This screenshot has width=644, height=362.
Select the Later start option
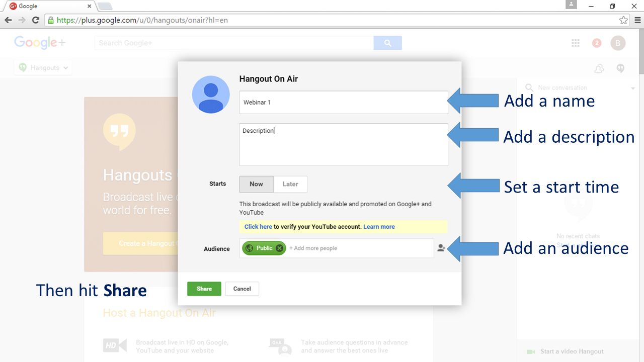(290, 184)
